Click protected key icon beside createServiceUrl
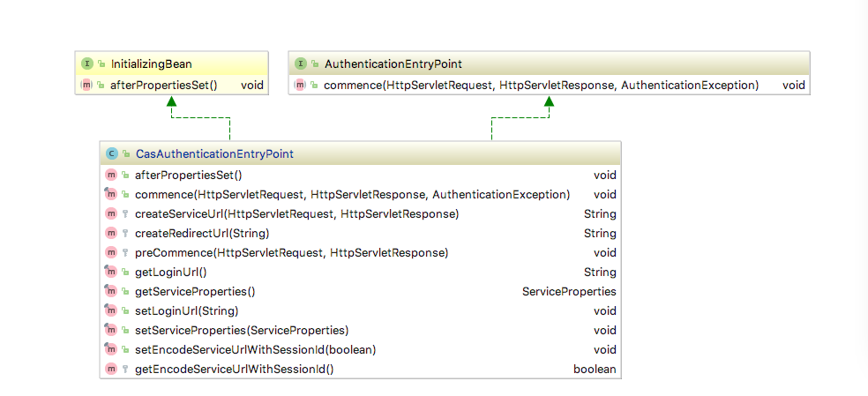Viewport: 868px width, 396px height. [125, 213]
